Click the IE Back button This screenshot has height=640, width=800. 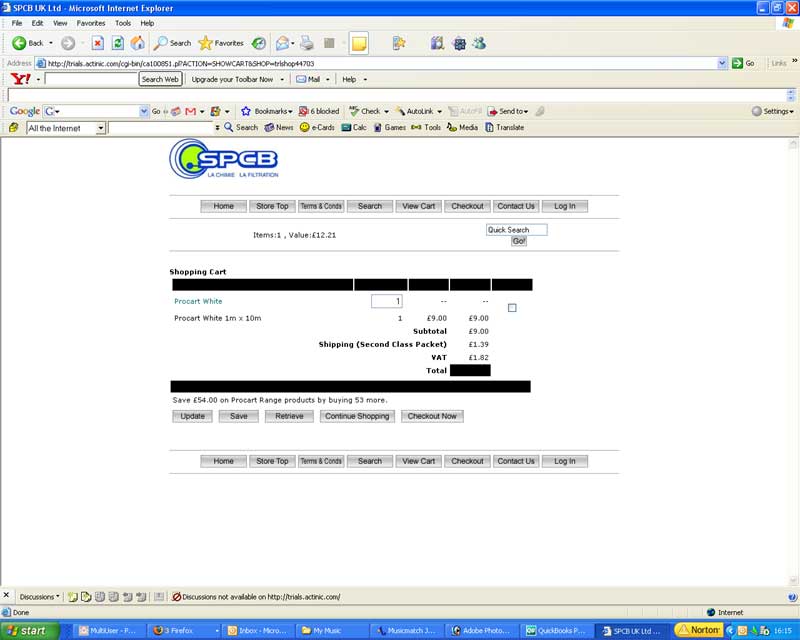(28, 43)
